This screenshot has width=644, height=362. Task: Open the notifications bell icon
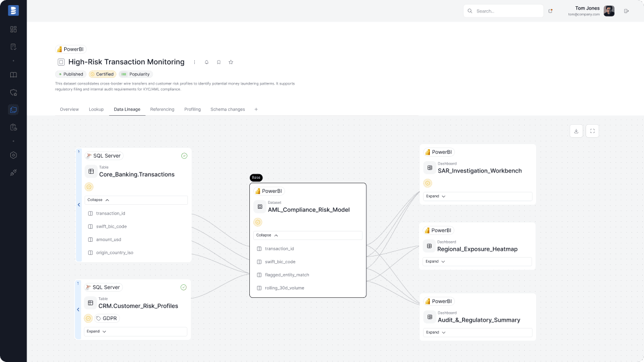point(207,62)
